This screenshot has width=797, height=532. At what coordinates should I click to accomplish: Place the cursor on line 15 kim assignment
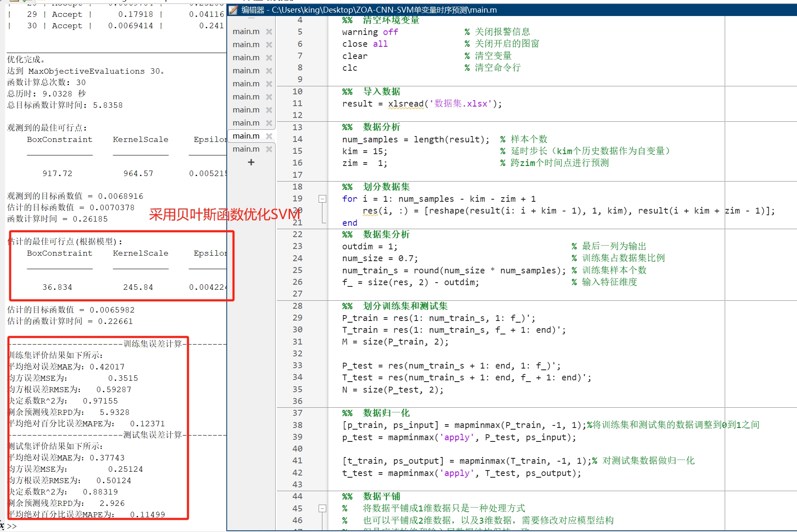pyautogui.click(x=365, y=151)
